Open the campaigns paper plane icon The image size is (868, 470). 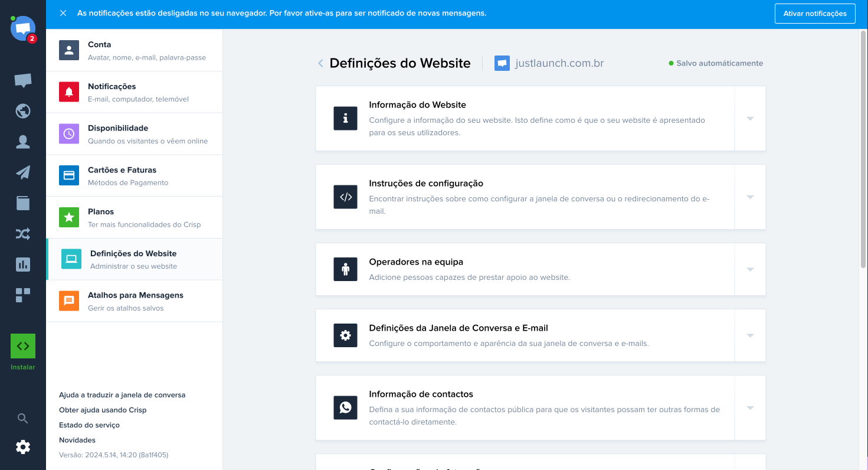pos(23,172)
